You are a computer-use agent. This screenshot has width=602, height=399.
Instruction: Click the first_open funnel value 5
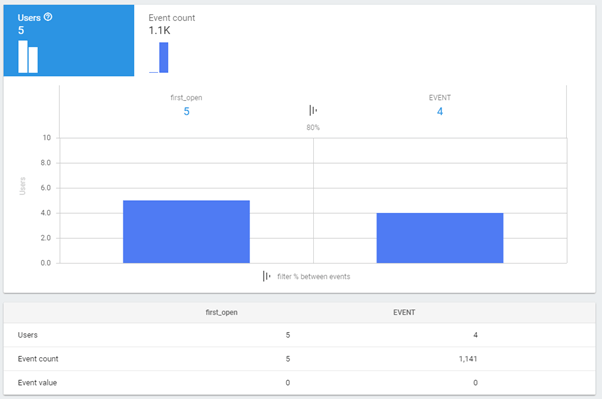click(x=187, y=111)
